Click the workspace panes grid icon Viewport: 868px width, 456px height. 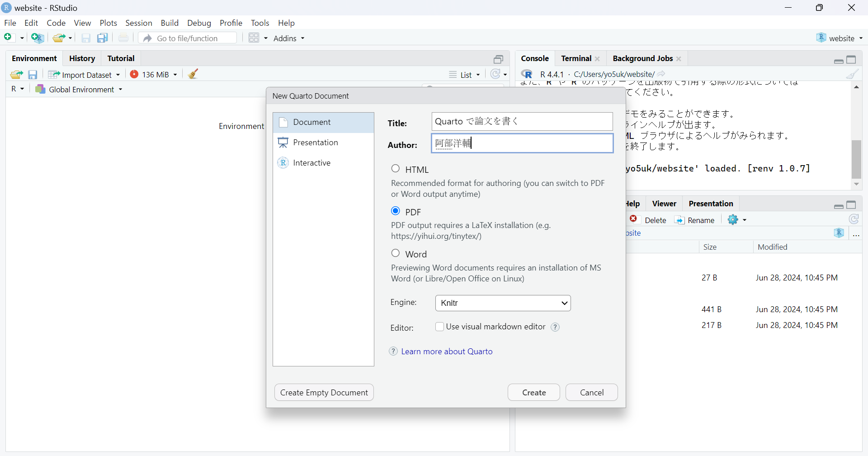pos(254,38)
